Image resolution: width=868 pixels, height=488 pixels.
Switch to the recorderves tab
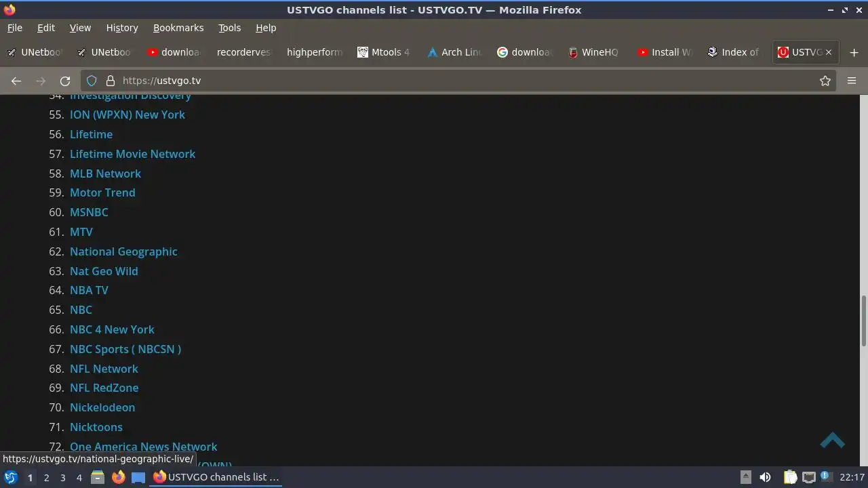click(243, 52)
